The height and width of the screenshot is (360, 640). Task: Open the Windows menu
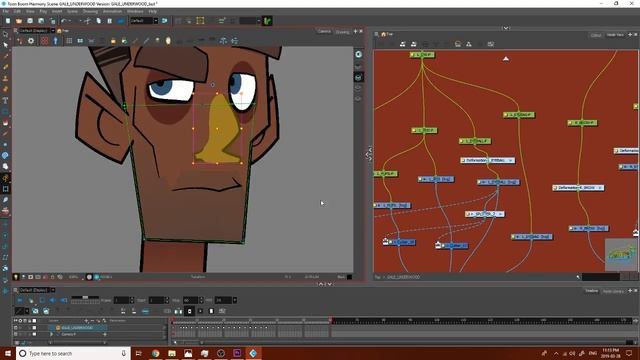(135, 11)
